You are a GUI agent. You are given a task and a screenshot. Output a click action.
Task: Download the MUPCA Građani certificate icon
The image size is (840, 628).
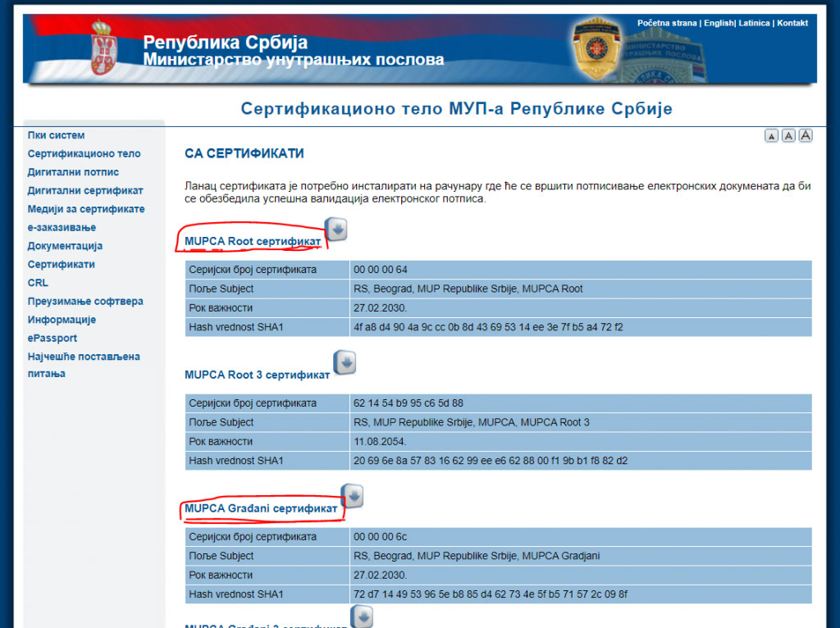[x=352, y=496]
